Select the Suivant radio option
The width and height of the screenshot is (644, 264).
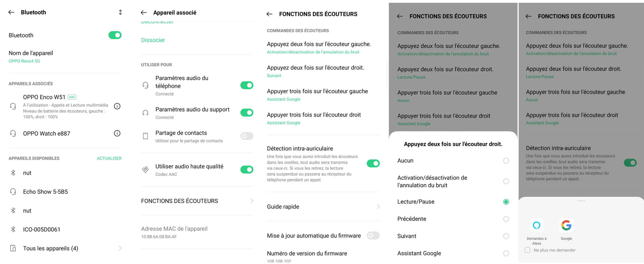coord(506,236)
